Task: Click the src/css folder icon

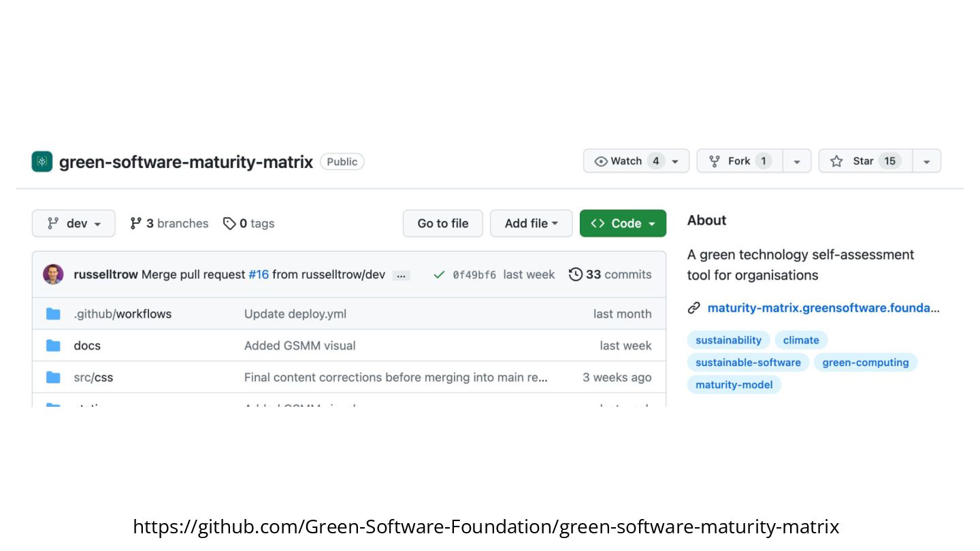Action: pyautogui.click(x=53, y=377)
